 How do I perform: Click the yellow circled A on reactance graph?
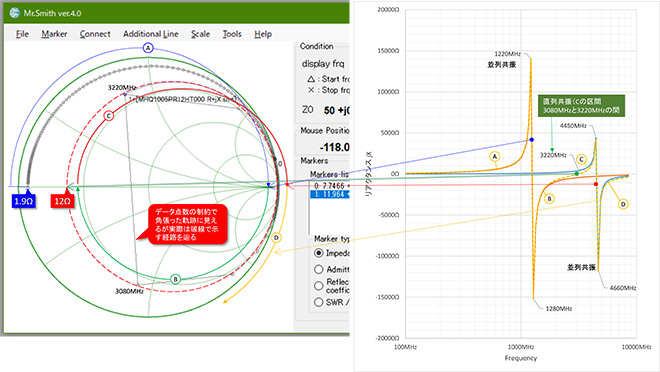click(x=495, y=157)
